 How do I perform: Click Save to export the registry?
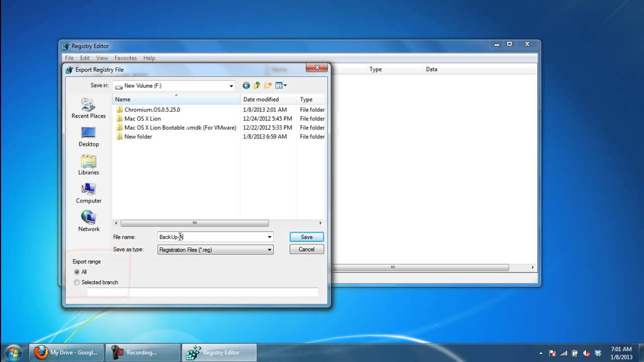click(306, 237)
